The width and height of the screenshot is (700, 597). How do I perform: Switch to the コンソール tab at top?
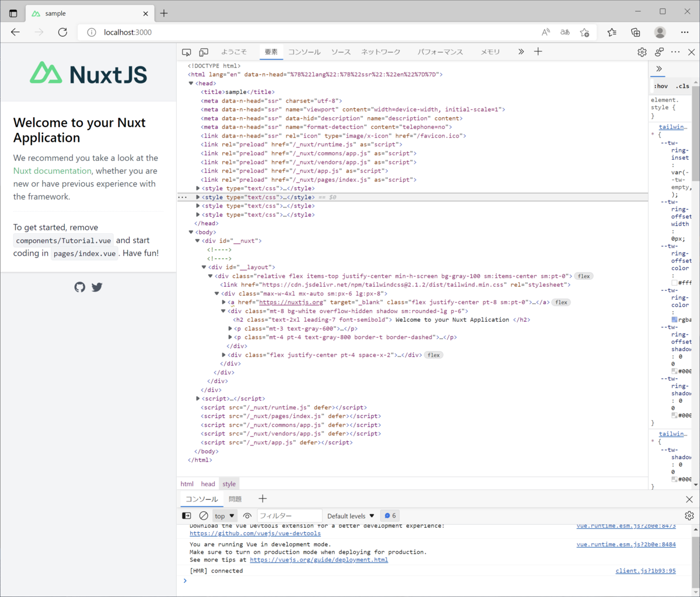click(304, 52)
